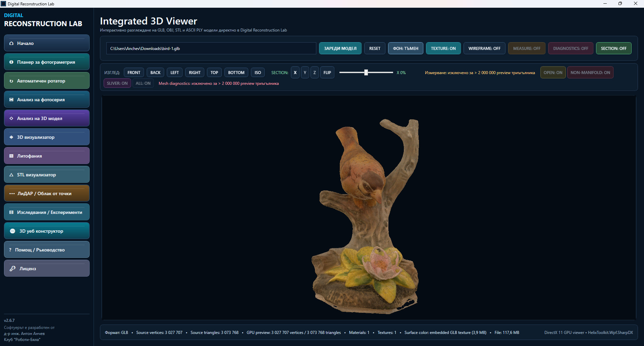The image size is (644, 346).
Task: Click the model file path field
Action: (x=211, y=48)
